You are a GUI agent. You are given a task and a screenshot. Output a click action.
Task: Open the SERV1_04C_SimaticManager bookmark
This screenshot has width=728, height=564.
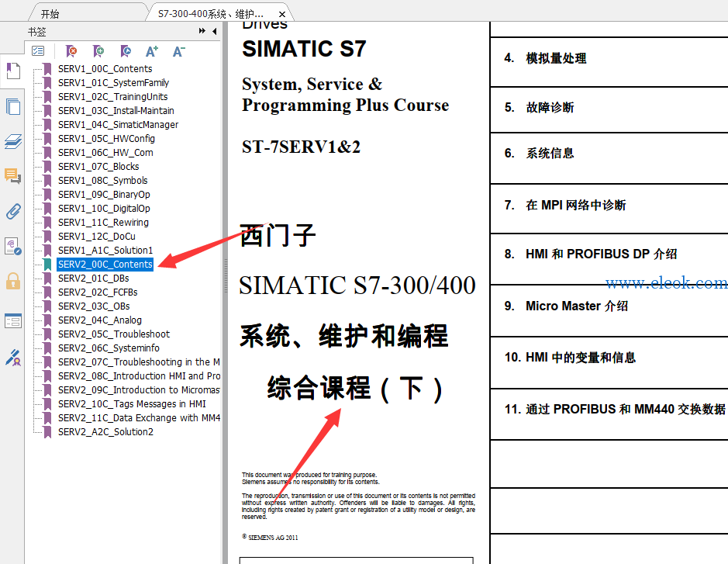click(x=118, y=124)
